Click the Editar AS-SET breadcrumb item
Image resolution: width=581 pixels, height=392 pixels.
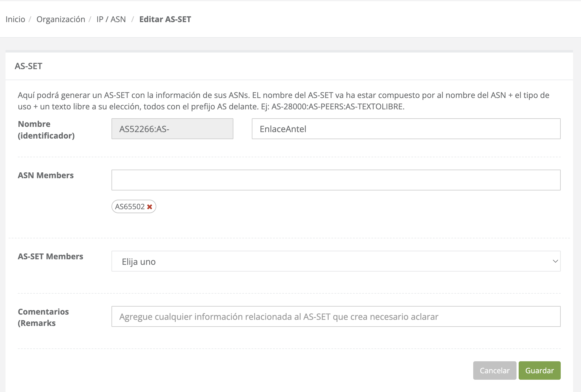165,19
